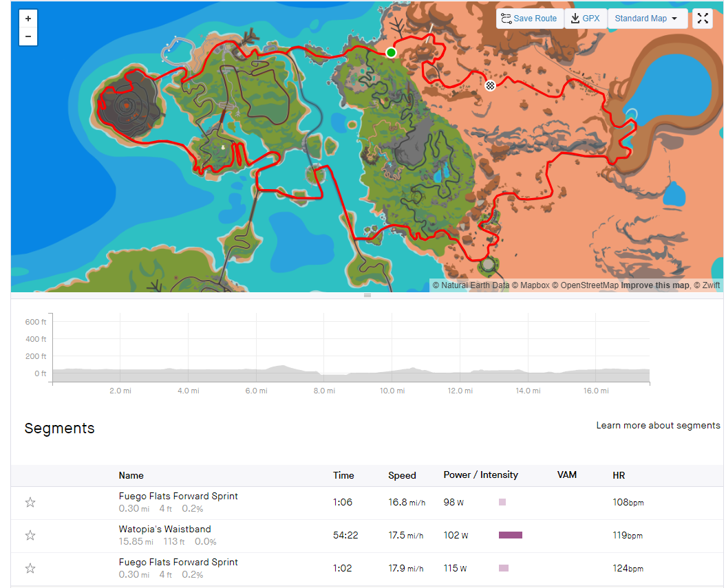Click the 54:22 time value
This screenshot has width=726, height=588.
(345, 535)
